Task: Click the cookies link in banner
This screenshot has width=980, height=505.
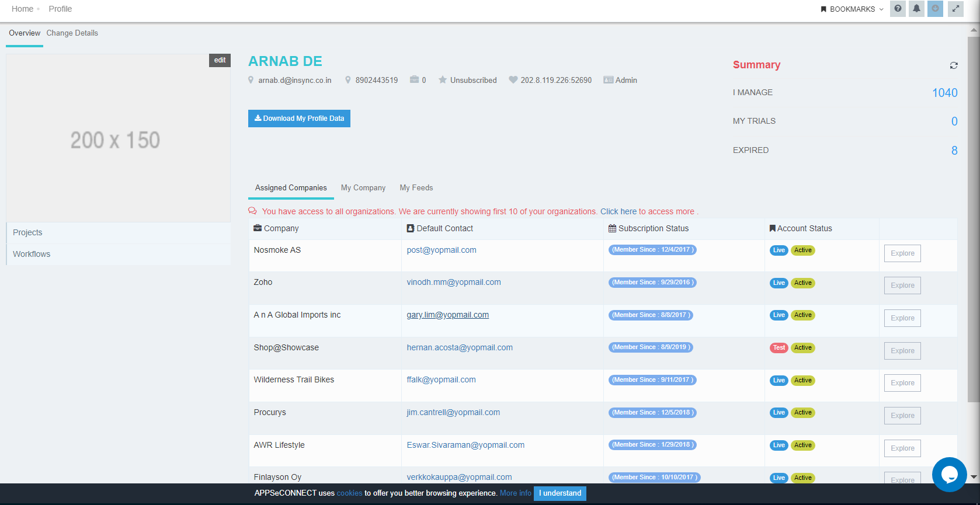Action: coord(349,493)
